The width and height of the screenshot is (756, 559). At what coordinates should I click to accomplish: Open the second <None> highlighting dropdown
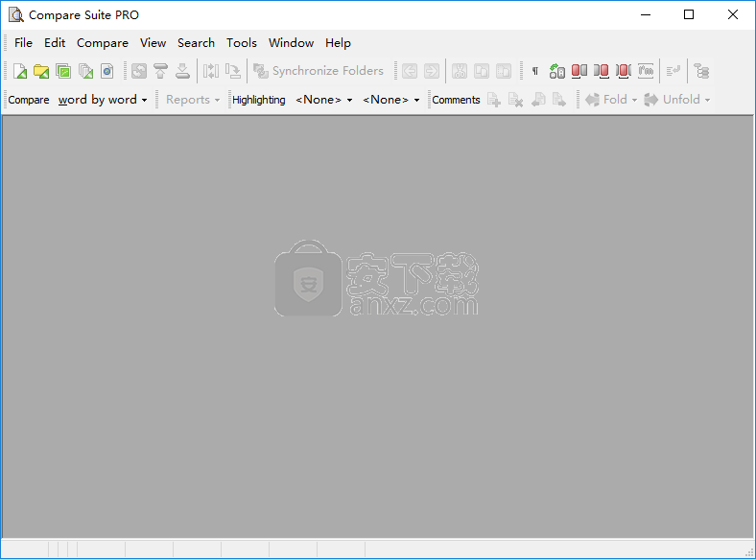[x=391, y=100]
